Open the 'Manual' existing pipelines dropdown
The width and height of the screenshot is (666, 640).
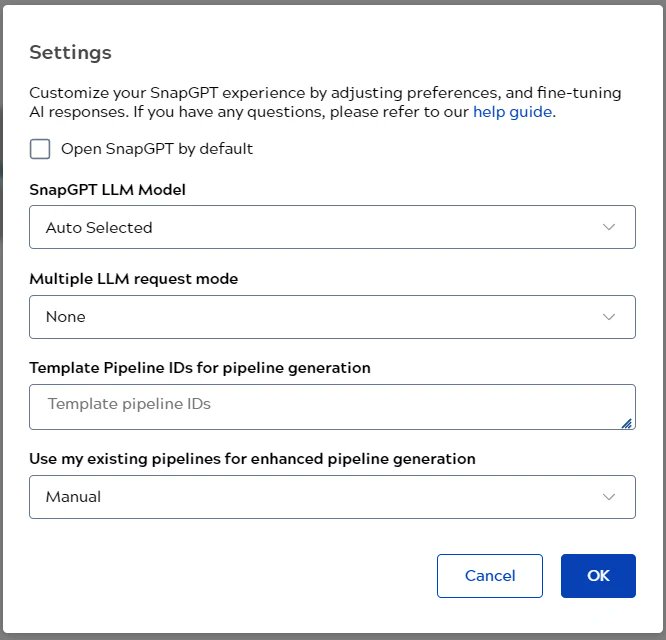[333, 497]
